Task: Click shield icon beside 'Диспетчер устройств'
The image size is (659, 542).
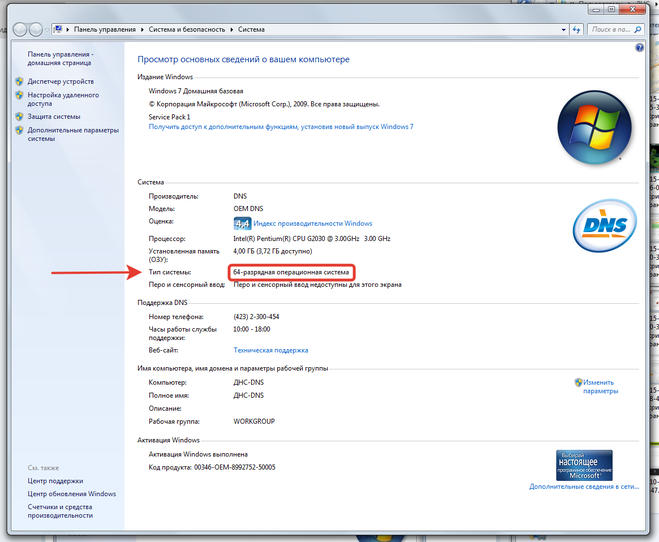Action: click(x=19, y=81)
